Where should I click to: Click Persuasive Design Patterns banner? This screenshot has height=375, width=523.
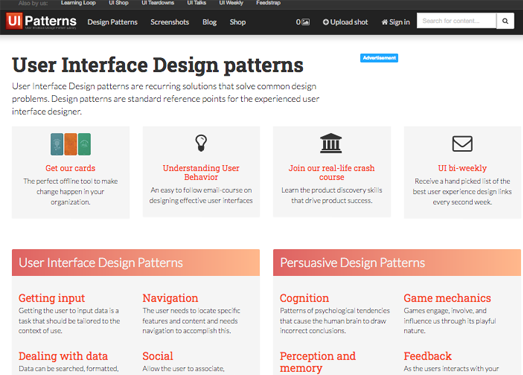point(397,263)
